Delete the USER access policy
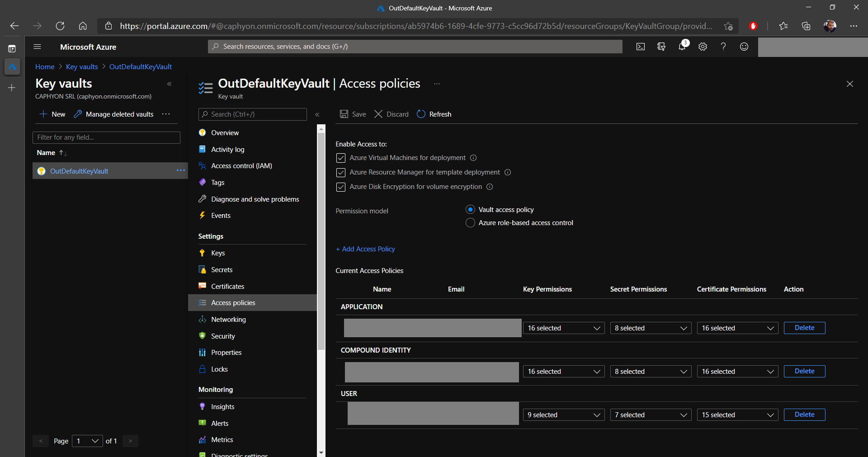Image resolution: width=868 pixels, height=457 pixels. click(x=804, y=415)
